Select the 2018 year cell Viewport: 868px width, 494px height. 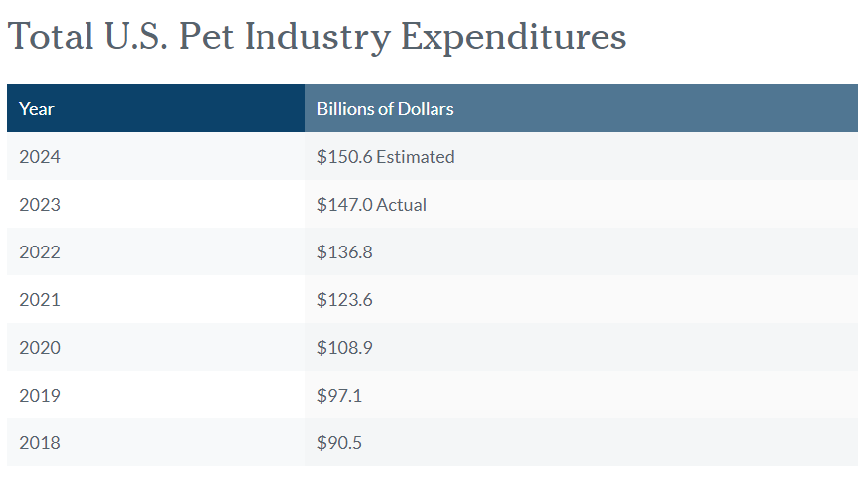point(40,443)
